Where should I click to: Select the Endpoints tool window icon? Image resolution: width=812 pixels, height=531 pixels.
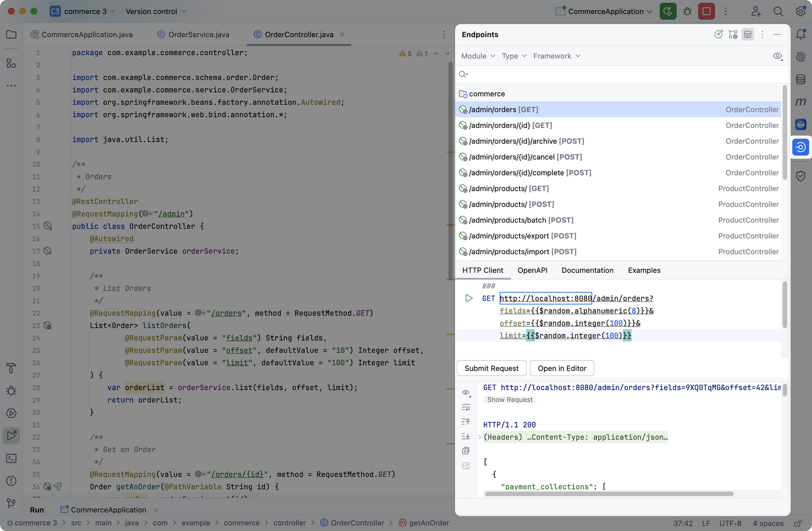pos(801,147)
